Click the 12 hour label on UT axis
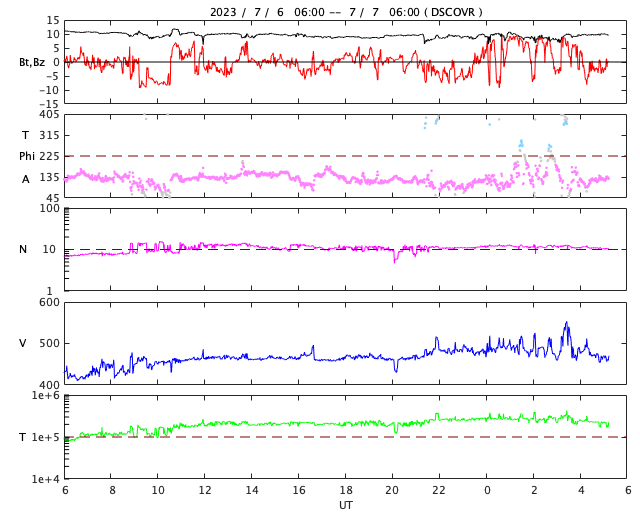The width and height of the screenshot is (640, 512). click(x=205, y=490)
